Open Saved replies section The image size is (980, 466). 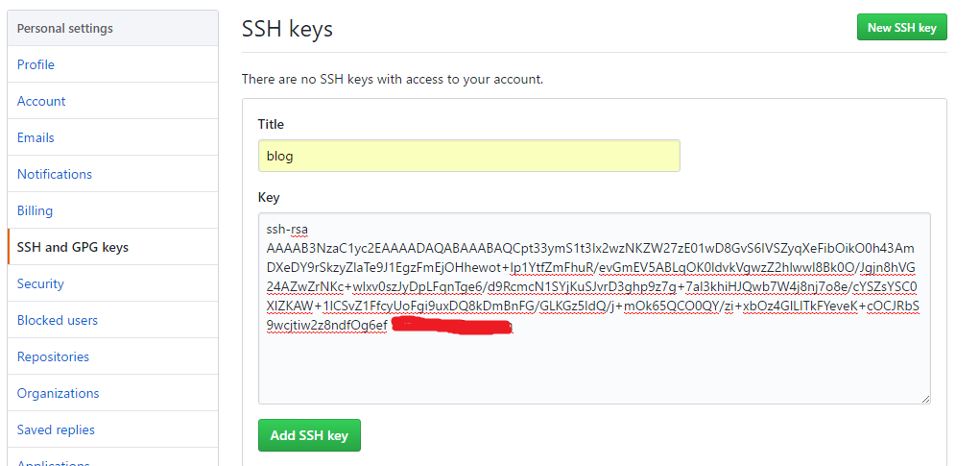pyautogui.click(x=56, y=429)
